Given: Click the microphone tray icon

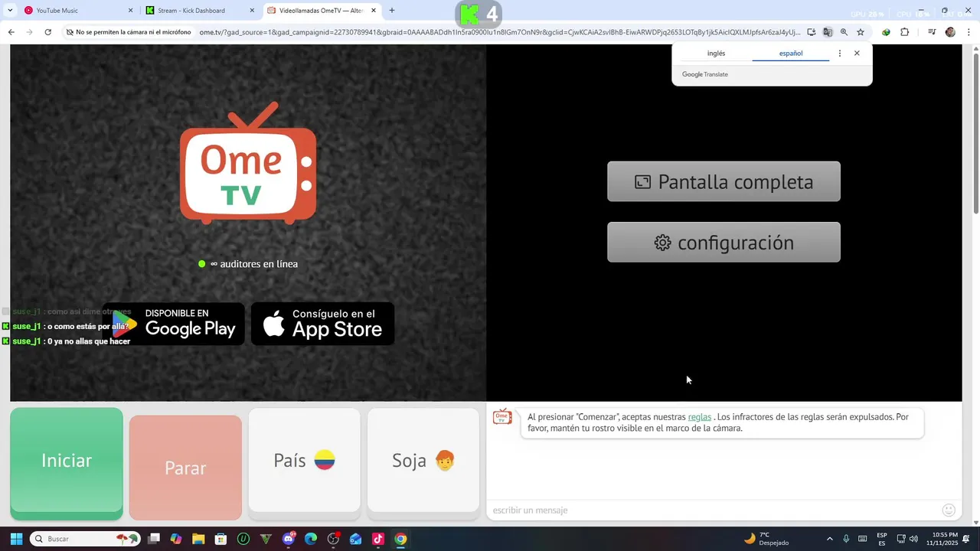Looking at the screenshot, I should [x=846, y=539].
